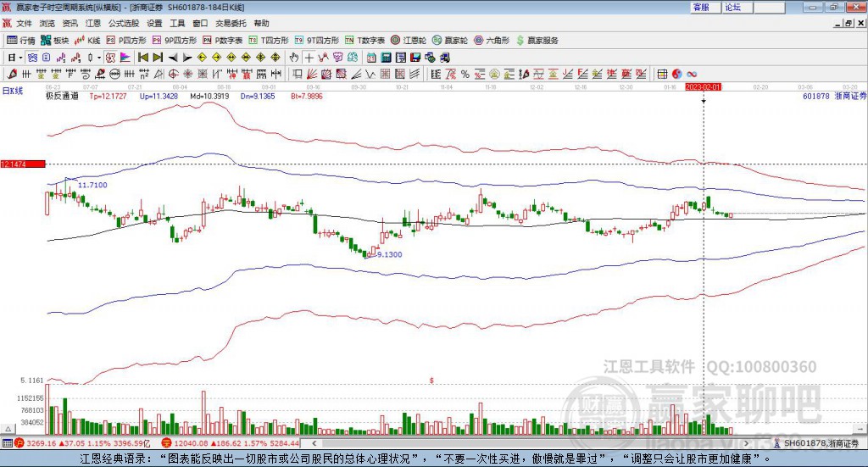
Task: Open the 赢家轮 wheel tool
Action: point(450,41)
